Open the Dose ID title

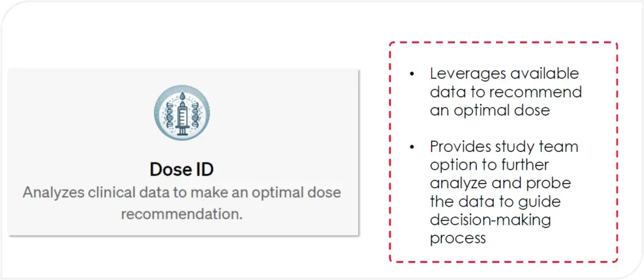point(181,169)
